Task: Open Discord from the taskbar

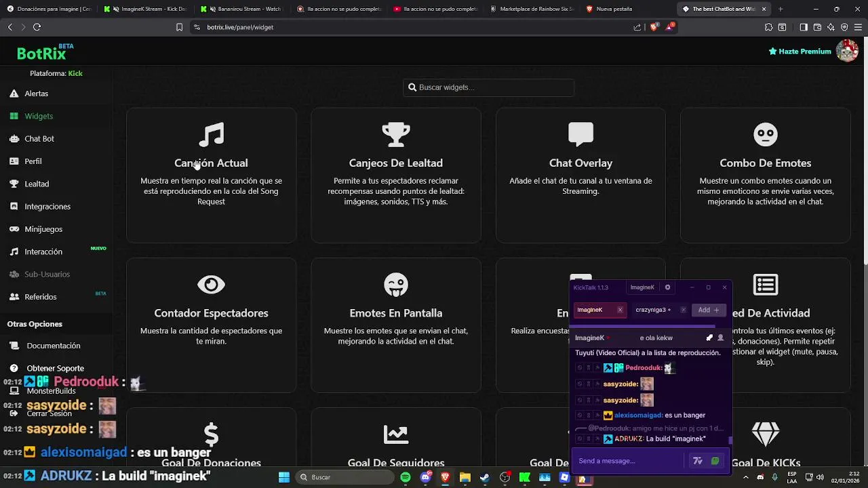Action: [x=425, y=477]
